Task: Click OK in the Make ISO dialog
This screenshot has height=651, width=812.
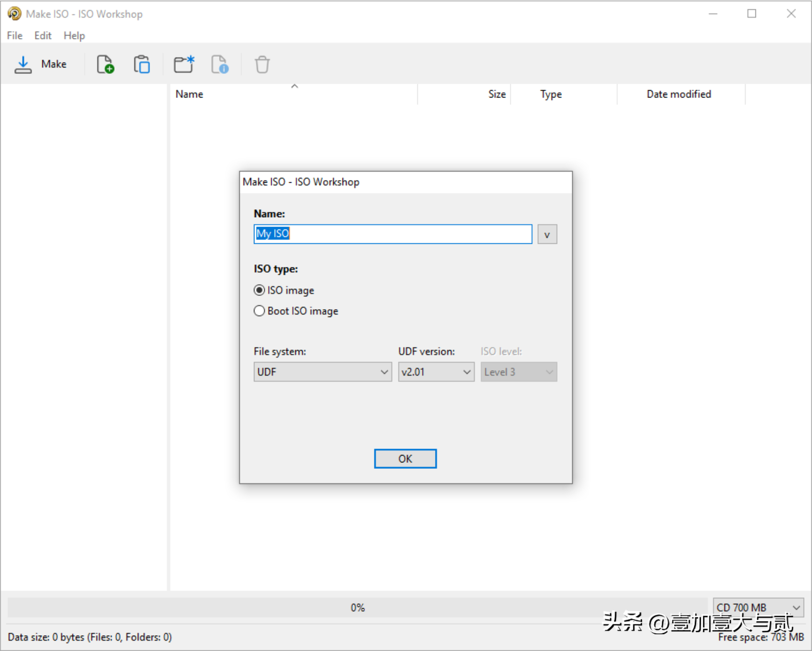Action: (x=406, y=459)
